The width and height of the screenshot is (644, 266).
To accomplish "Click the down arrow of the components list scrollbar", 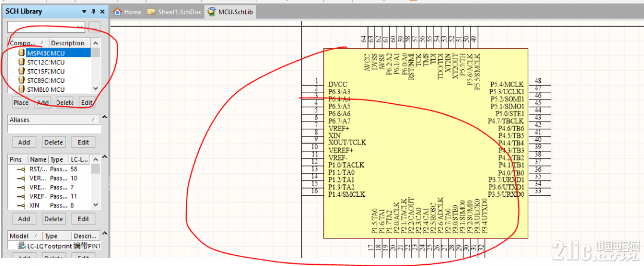I will [95, 89].
